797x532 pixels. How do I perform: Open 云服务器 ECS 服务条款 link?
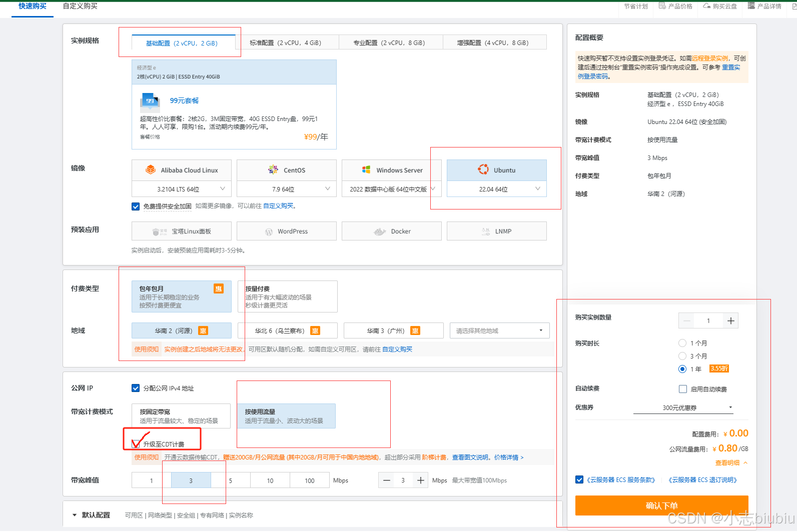(x=621, y=480)
